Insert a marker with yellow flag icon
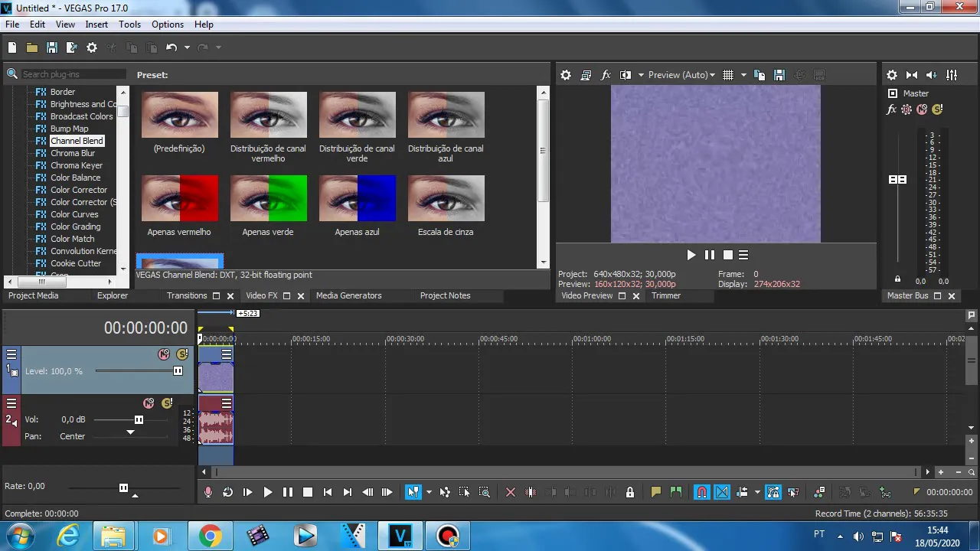Screen dimensions: 980x551 point(656,492)
